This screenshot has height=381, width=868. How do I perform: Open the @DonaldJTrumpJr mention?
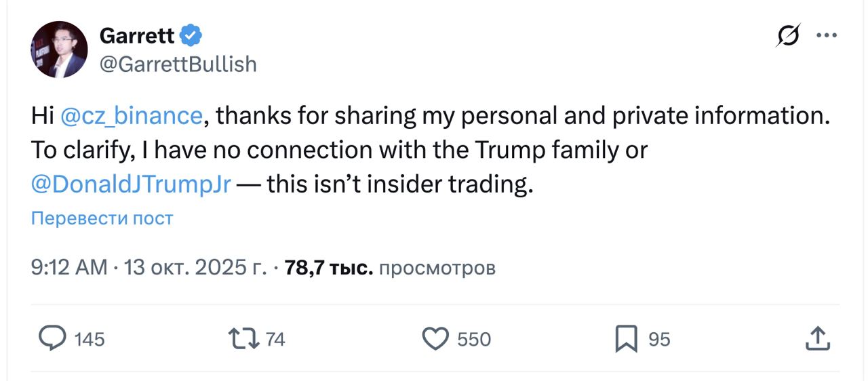tap(131, 184)
